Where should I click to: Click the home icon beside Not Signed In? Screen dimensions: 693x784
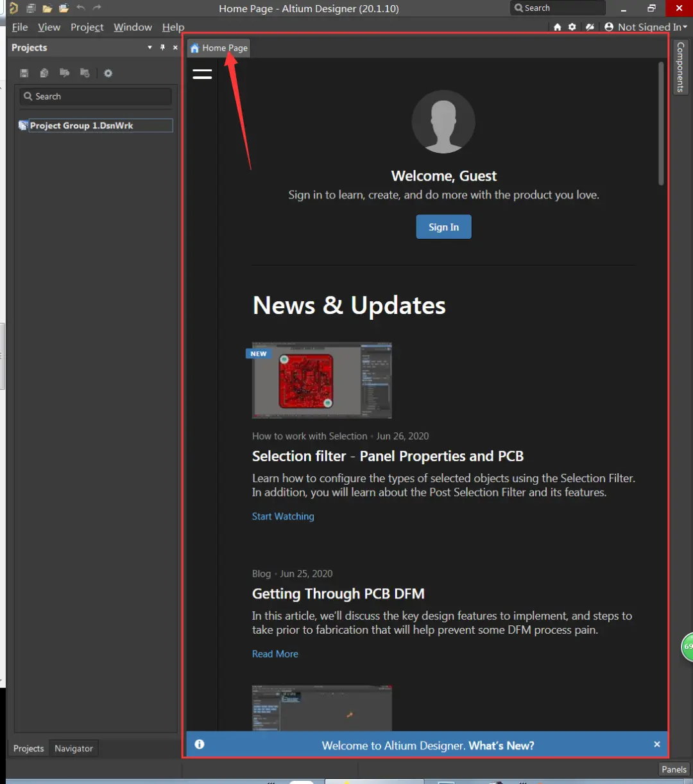click(x=557, y=27)
